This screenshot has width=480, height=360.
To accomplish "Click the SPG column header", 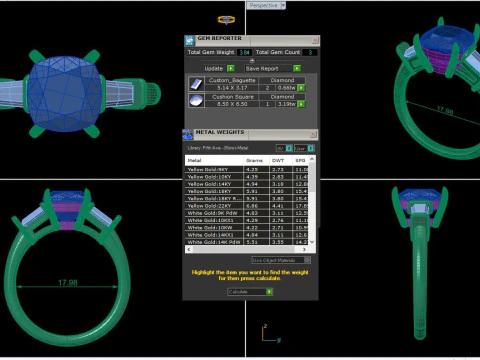I will [300, 161].
